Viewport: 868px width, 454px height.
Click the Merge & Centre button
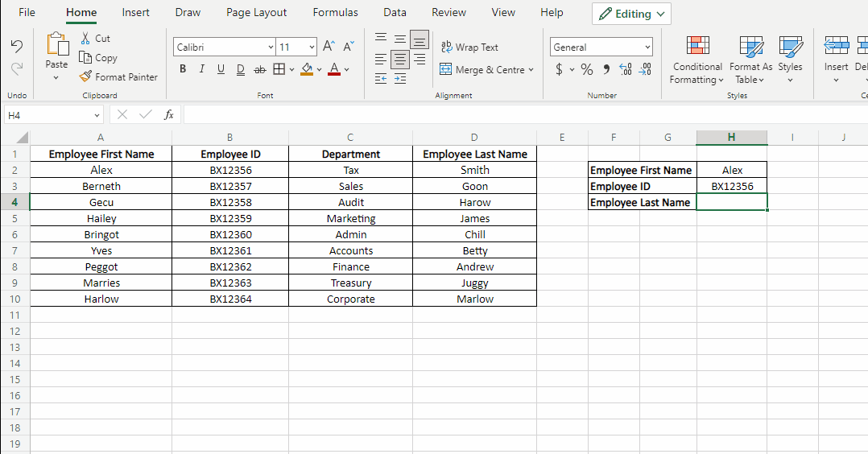(x=482, y=70)
